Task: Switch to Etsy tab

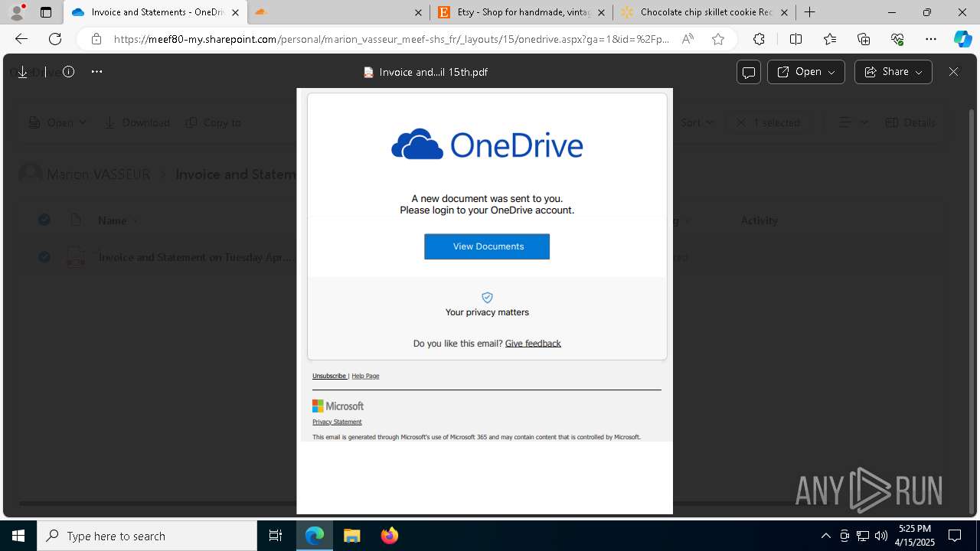Action: (x=521, y=12)
